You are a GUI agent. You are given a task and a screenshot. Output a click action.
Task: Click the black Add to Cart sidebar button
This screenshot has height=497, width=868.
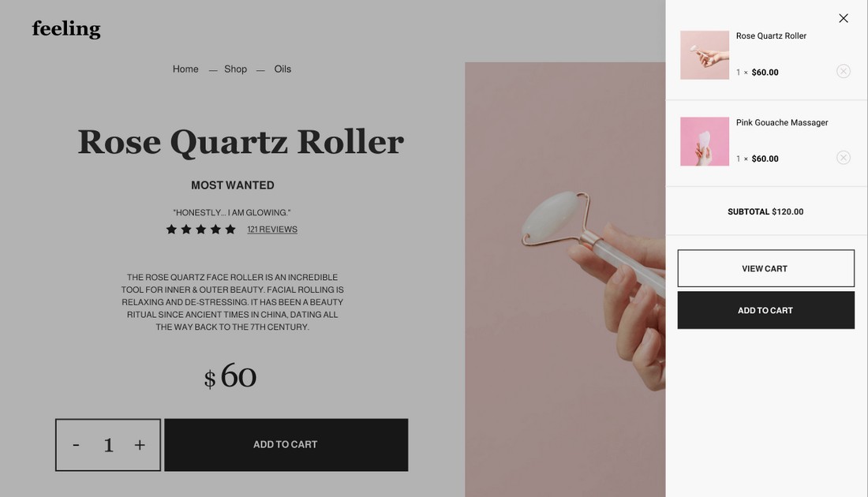(x=765, y=311)
